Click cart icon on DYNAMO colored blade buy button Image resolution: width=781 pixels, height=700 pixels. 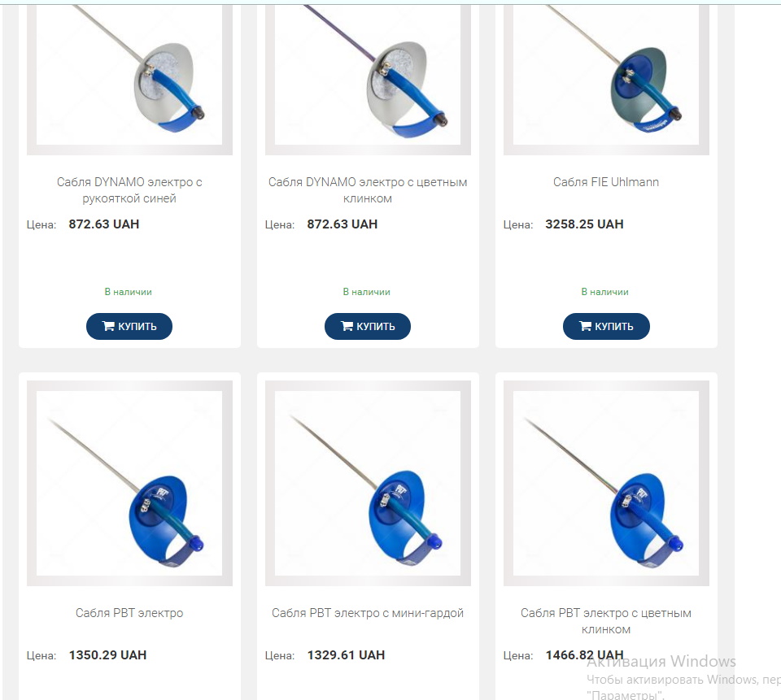click(x=347, y=326)
